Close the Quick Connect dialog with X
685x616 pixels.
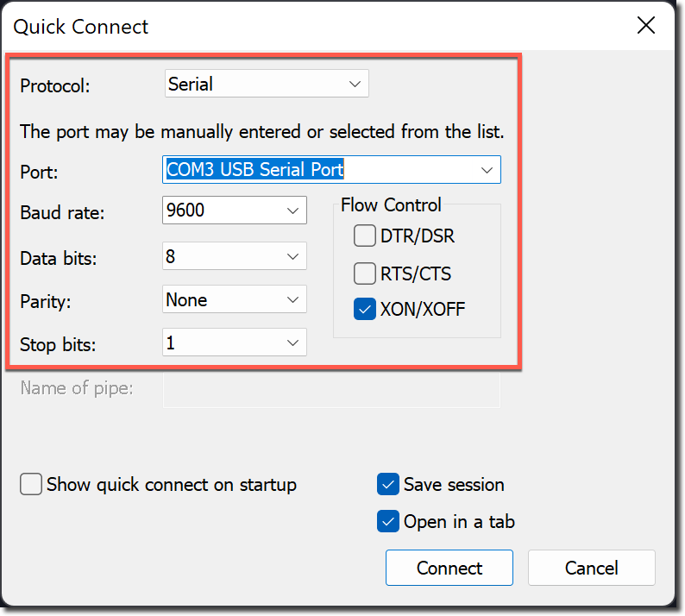click(x=646, y=26)
